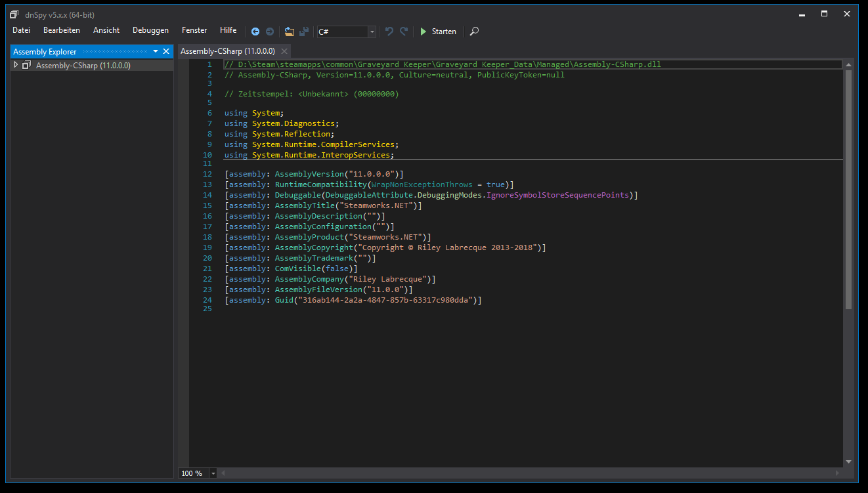
Task: Click the open file folder icon
Action: pyautogui.click(x=290, y=32)
